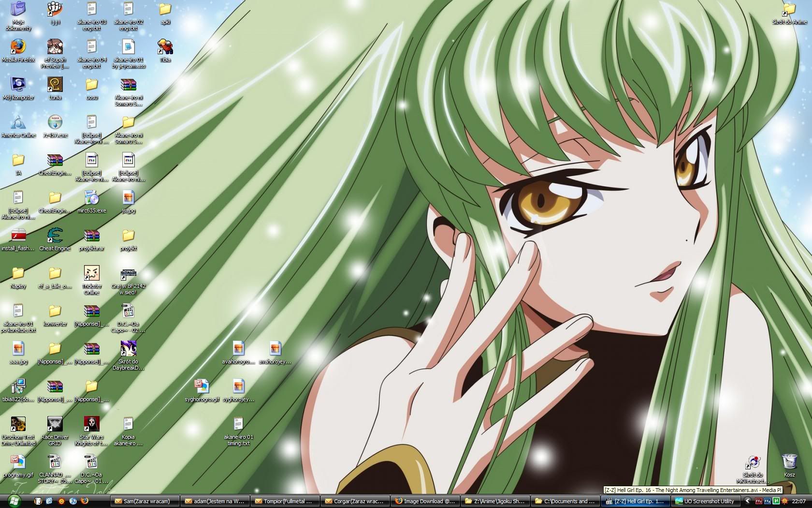Launch the Trickster Online shortcut

tap(91, 280)
